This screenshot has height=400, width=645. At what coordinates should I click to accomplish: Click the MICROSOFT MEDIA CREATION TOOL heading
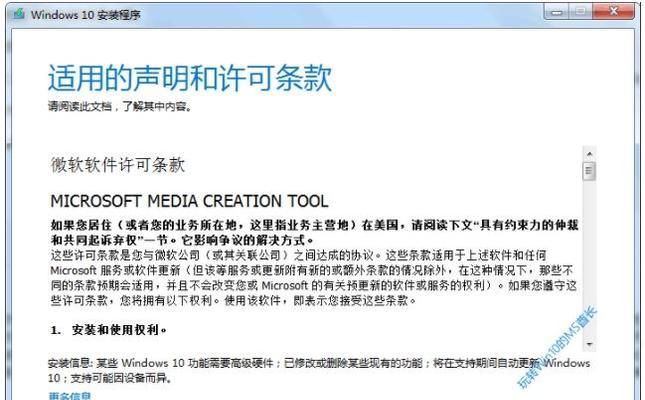click(x=189, y=201)
